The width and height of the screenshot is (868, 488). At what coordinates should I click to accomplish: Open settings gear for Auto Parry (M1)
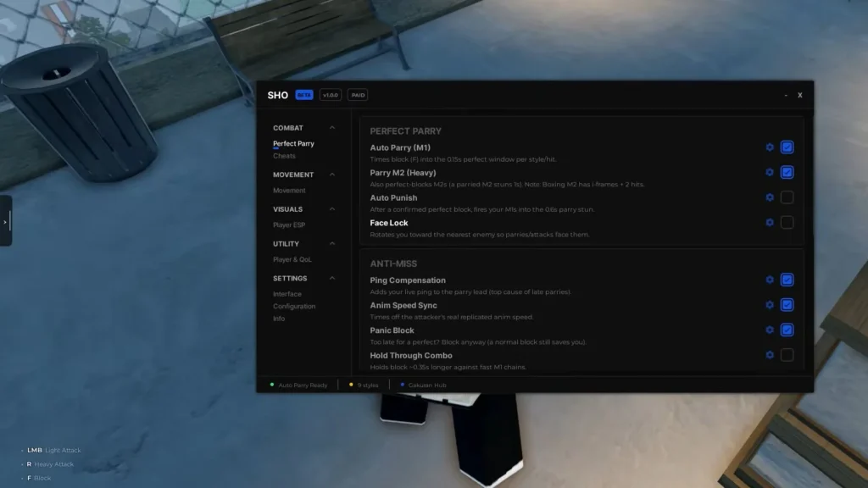click(x=770, y=147)
